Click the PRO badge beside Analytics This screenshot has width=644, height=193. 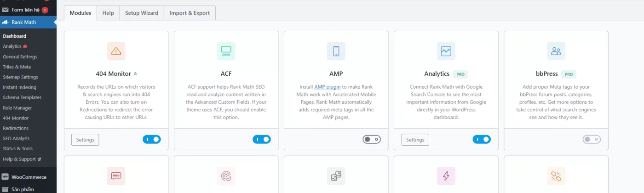tap(460, 74)
